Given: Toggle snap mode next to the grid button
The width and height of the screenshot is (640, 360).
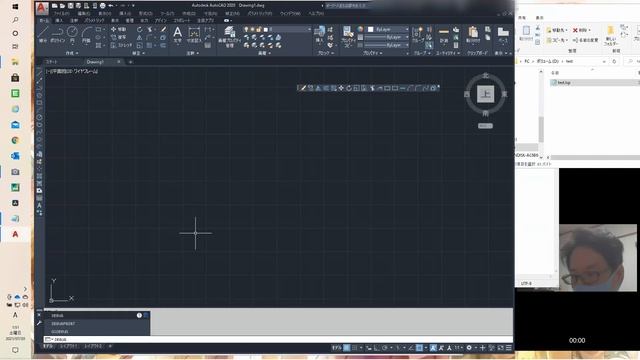Looking at the screenshot, I should (x=355, y=348).
